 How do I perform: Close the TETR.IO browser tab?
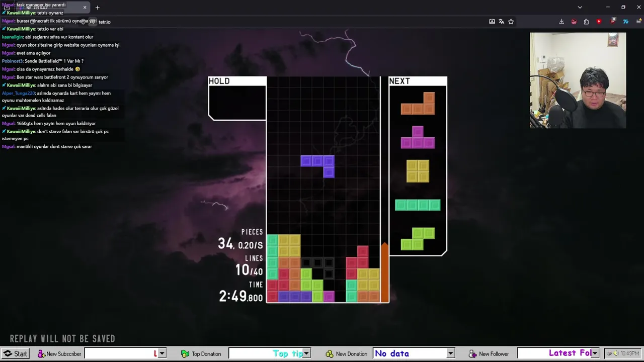pos(85,8)
